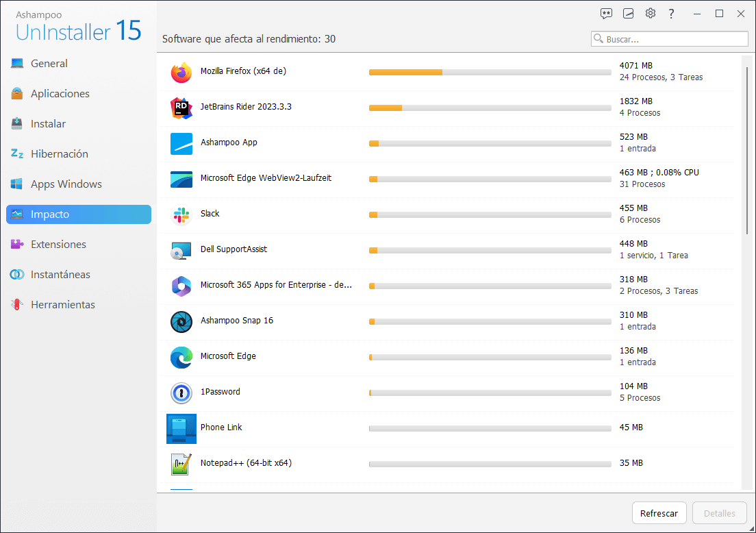
Task: Click the JetBrains Rider app icon
Action: 181,108
